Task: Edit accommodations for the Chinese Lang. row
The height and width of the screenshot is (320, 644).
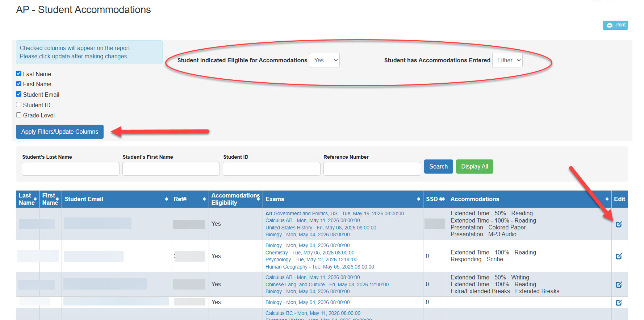Action: pyautogui.click(x=619, y=284)
